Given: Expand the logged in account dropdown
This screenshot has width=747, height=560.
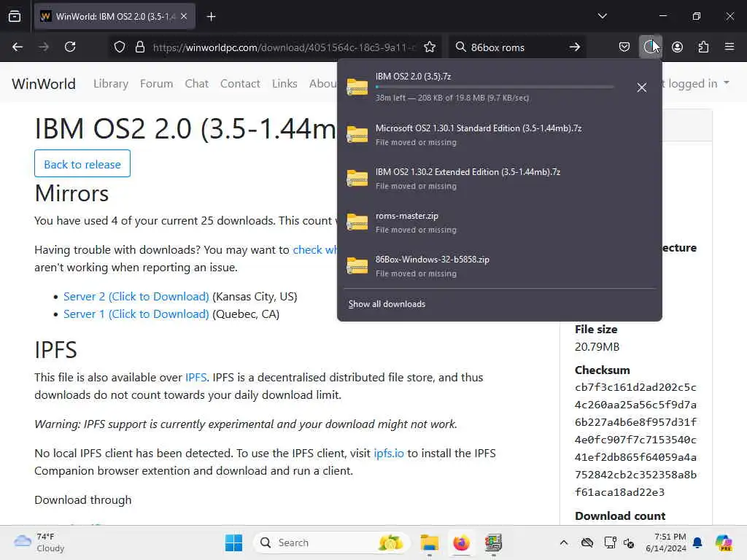Looking at the screenshot, I should (696, 84).
